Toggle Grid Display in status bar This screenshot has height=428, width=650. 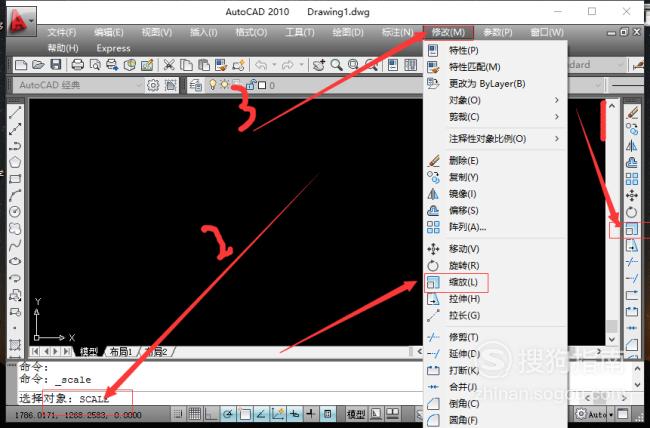pyautogui.click(x=194, y=413)
